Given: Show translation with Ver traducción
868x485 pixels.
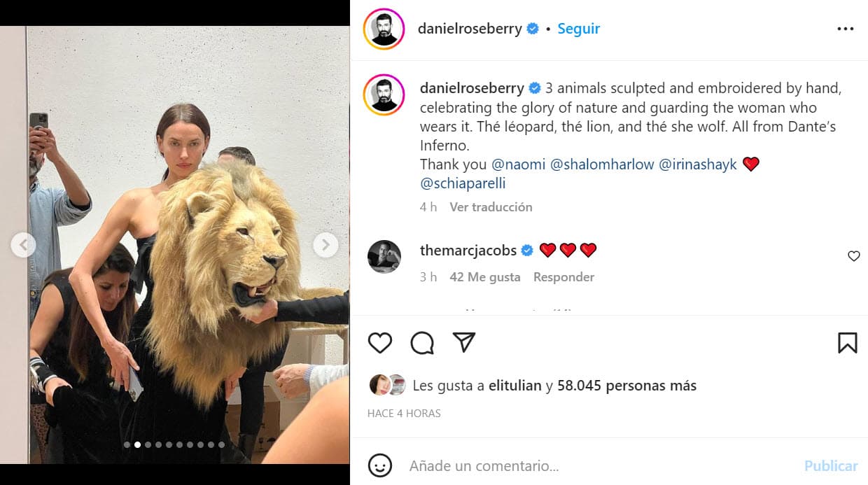Looking at the screenshot, I should pos(491,207).
